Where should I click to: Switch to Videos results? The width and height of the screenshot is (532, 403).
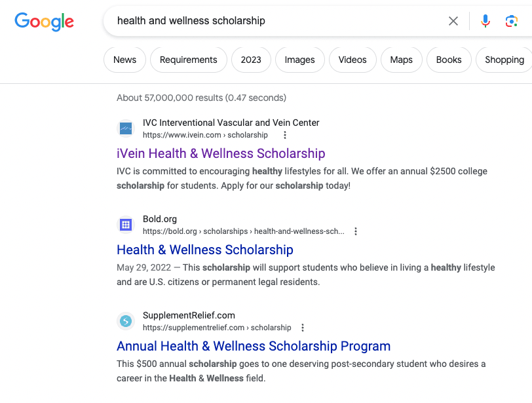pyautogui.click(x=352, y=60)
